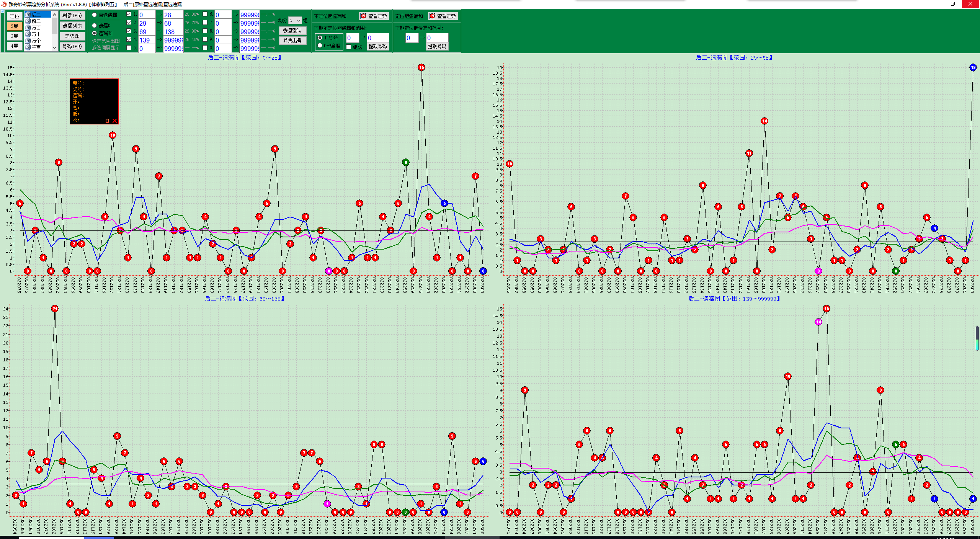Select the 万个 list entry icon
Image resolution: width=980 pixels, height=539 pixels.
click(x=28, y=41)
